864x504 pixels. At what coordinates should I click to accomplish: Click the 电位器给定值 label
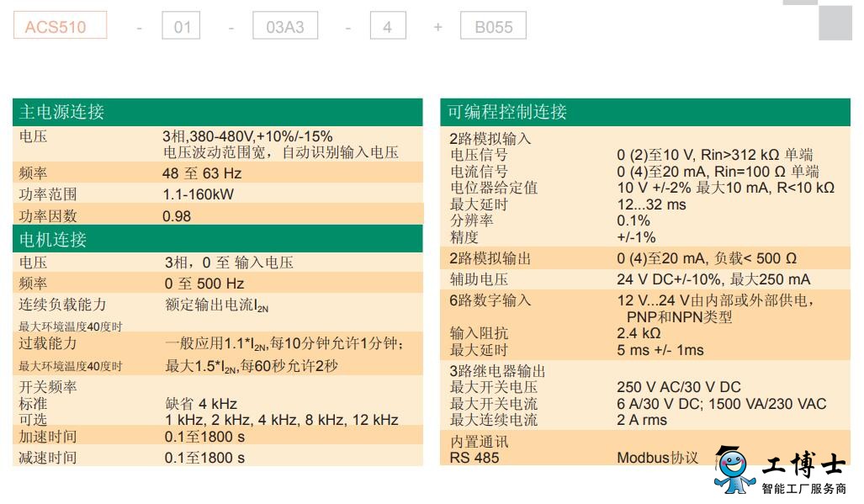pos(494,188)
